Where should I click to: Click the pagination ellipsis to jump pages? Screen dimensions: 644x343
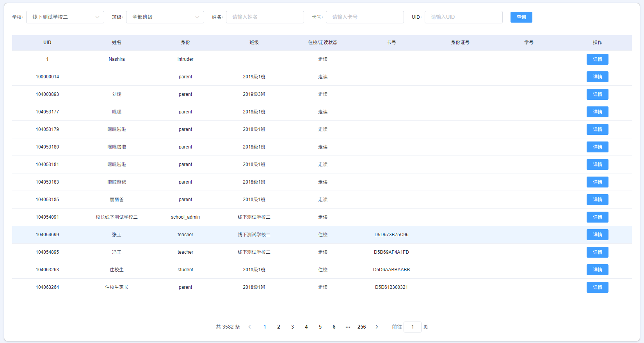coord(348,327)
